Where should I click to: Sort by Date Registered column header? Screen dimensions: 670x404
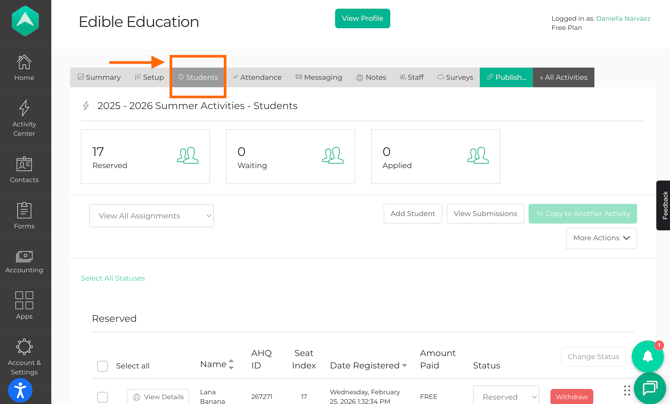[367, 365]
